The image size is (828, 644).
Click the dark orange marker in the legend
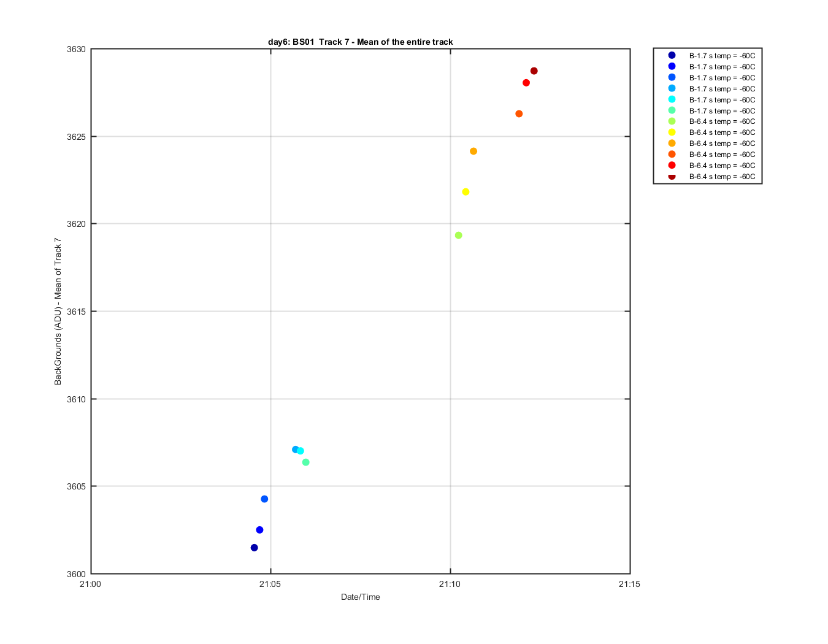click(x=672, y=154)
